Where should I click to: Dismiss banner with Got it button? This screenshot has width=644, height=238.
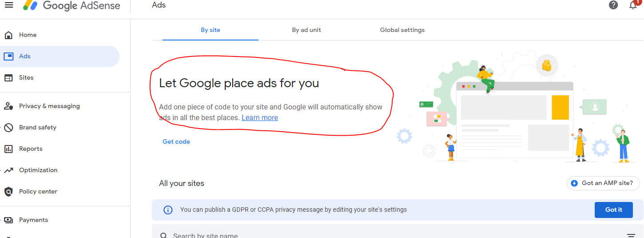614,210
